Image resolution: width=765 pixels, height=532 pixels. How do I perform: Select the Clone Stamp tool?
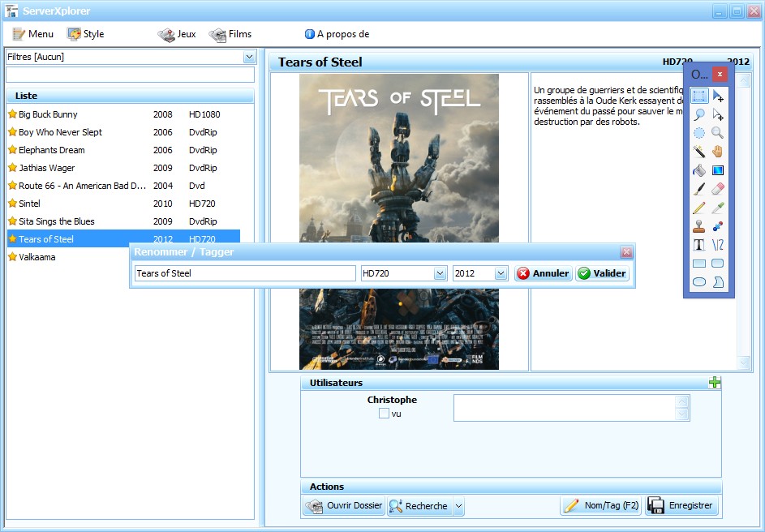[x=699, y=226]
